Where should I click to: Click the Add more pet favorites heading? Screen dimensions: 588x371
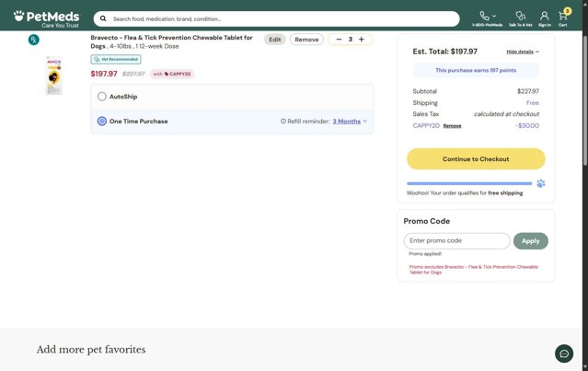(x=91, y=350)
